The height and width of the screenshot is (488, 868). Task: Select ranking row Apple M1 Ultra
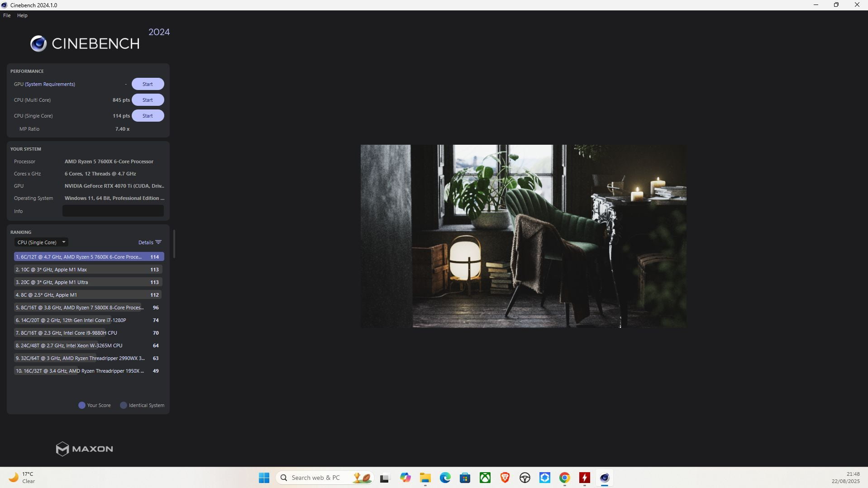[x=89, y=282]
